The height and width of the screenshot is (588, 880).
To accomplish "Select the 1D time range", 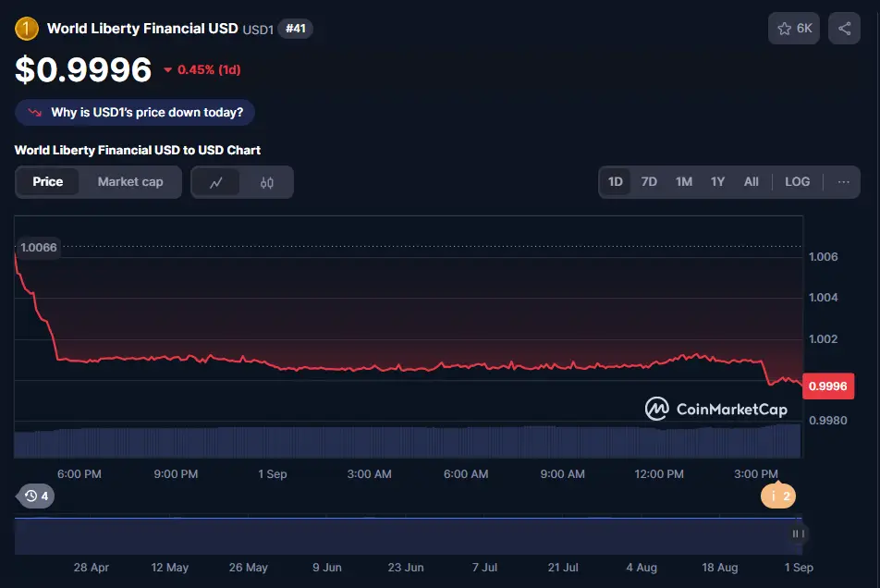I will (x=616, y=181).
